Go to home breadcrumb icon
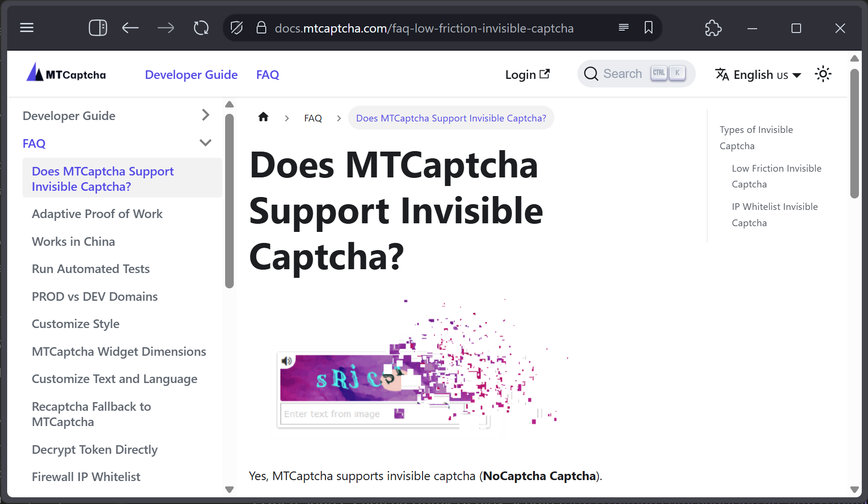Viewport: 868px width, 504px height. point(263,117)
